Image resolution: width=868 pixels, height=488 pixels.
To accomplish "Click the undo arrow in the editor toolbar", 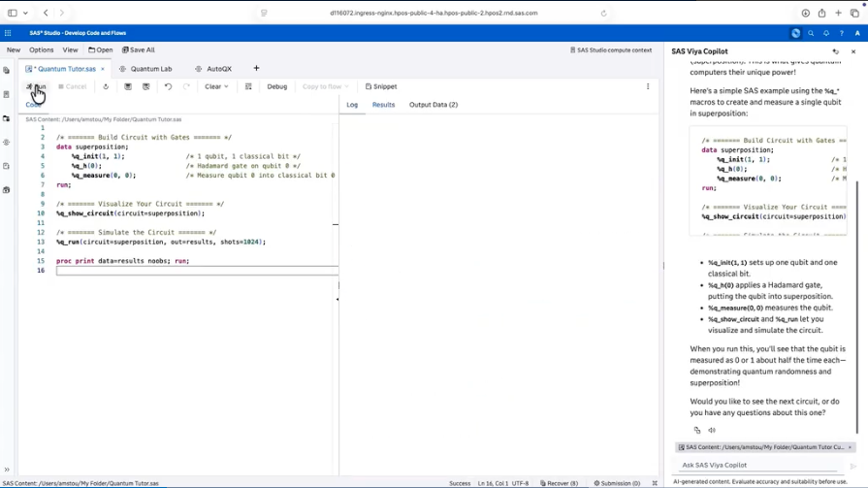I will pos(168,86).
